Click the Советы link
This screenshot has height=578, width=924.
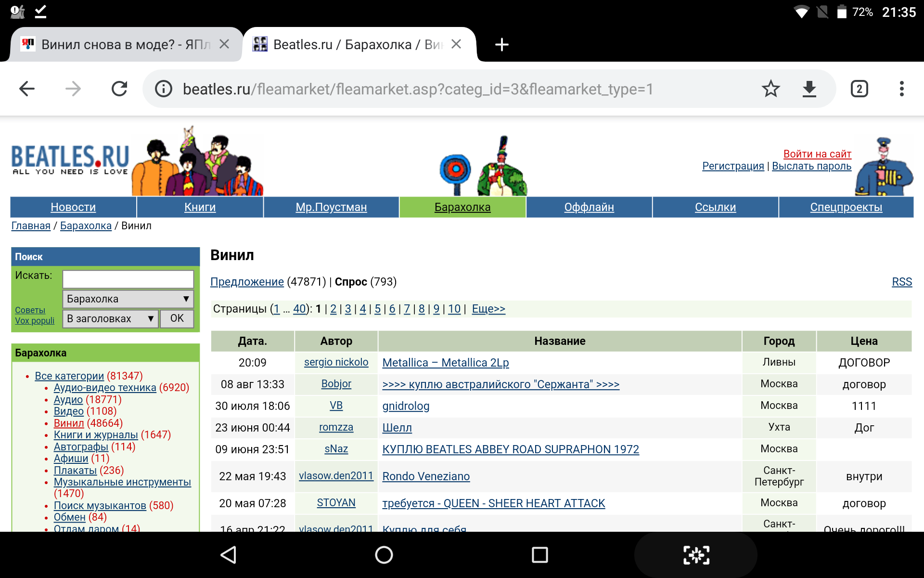(30, 310)
